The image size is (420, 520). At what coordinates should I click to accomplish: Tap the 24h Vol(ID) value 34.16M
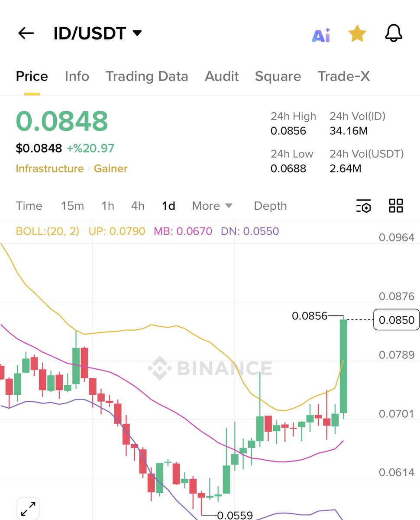click(349, 131)
